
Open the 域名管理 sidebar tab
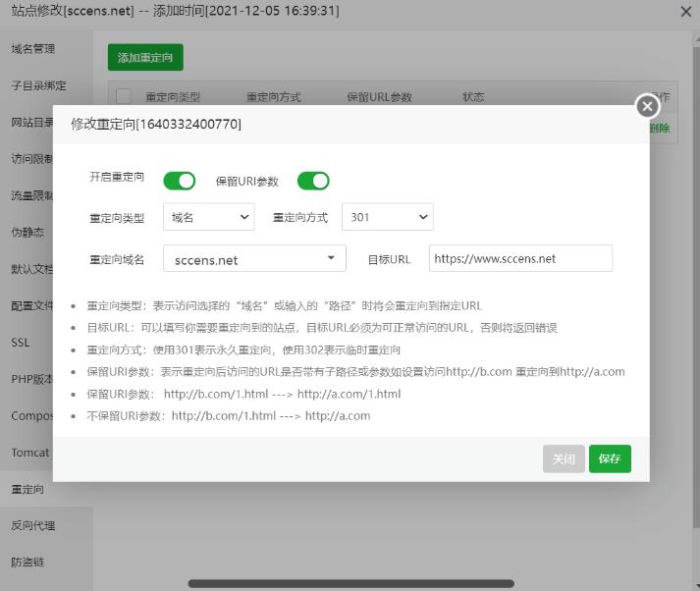[x=33, y=48]
